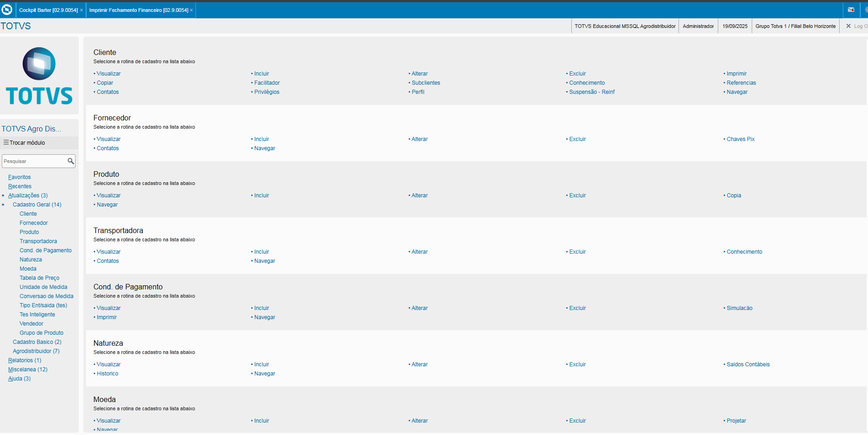868x435 pixels.
Task: Close the Cockpit Barter tab
Action: (81, 10)
